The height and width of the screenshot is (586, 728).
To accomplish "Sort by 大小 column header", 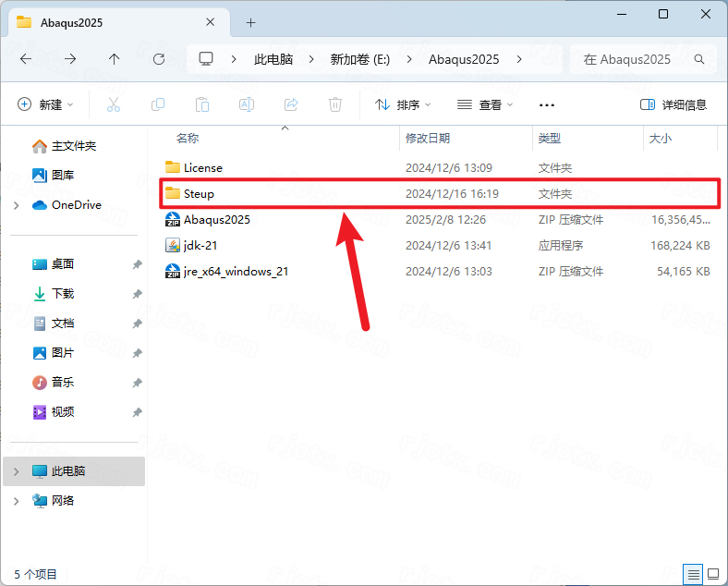I will coord(661,138).
